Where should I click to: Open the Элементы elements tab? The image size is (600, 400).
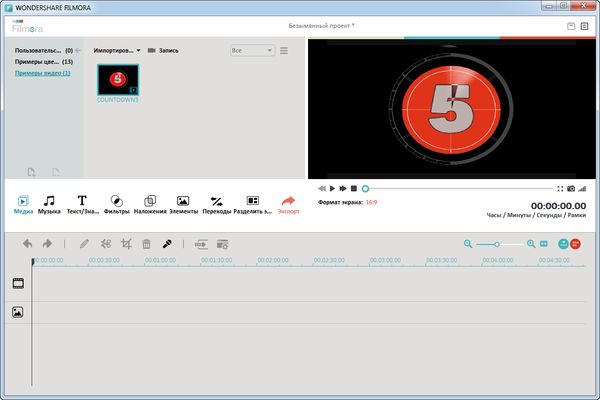tap(183, 204)
